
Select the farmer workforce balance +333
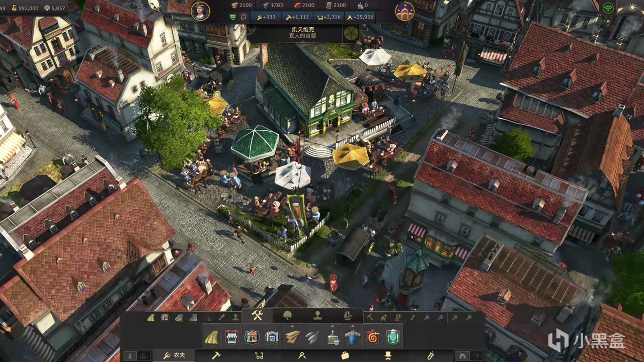[x=266, y=17]
